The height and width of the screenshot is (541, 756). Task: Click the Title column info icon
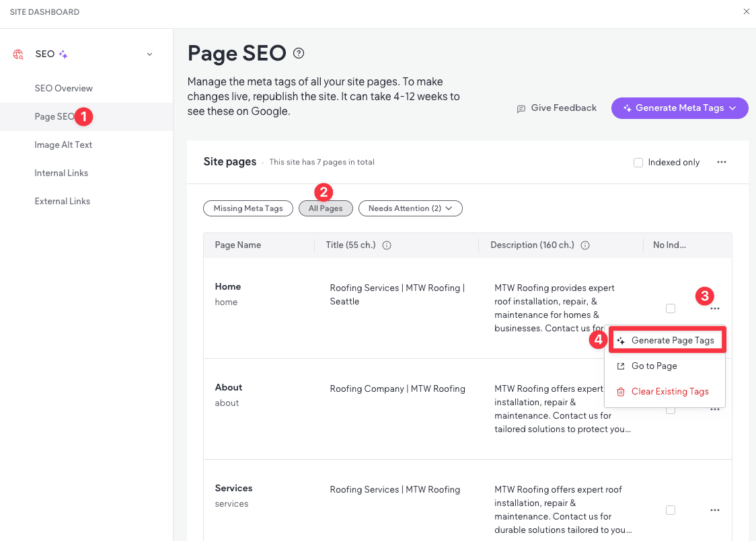387,245
